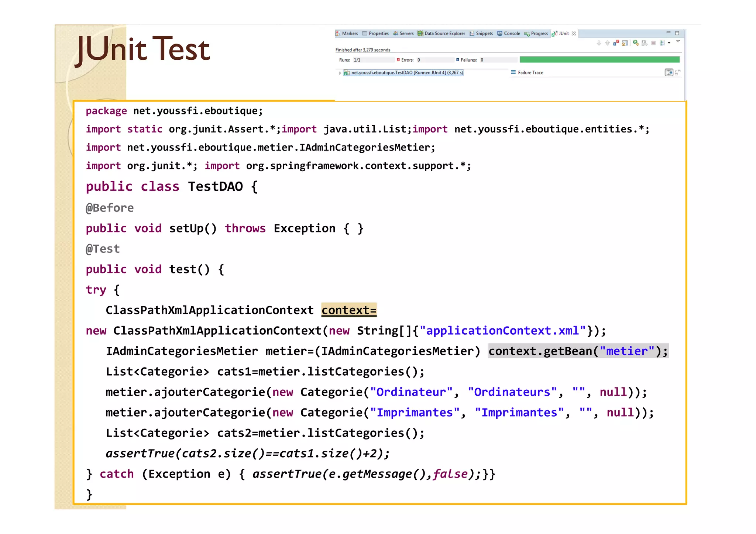This screenshot has width=756, height=534.
Task: Click Rerun Failed Tests First icon
Action: tap(645, 43)
